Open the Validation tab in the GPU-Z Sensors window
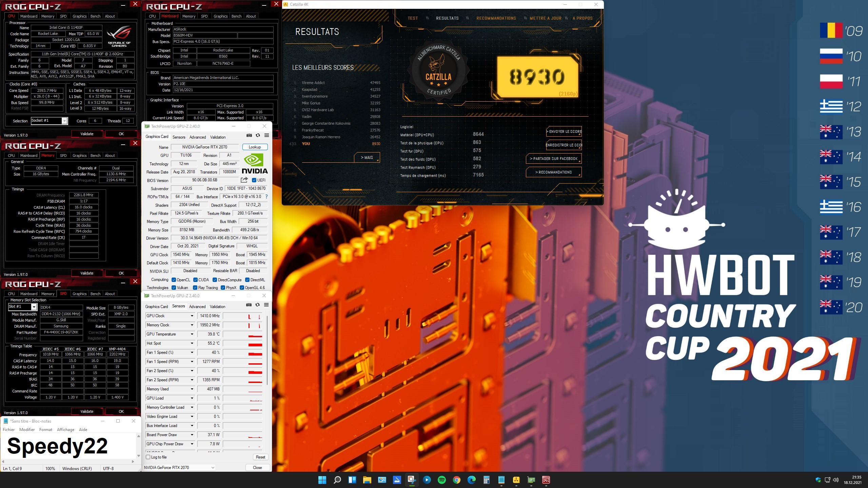This screenshot has height=488, width=868. pyautogui.click(x=217, y=306)
